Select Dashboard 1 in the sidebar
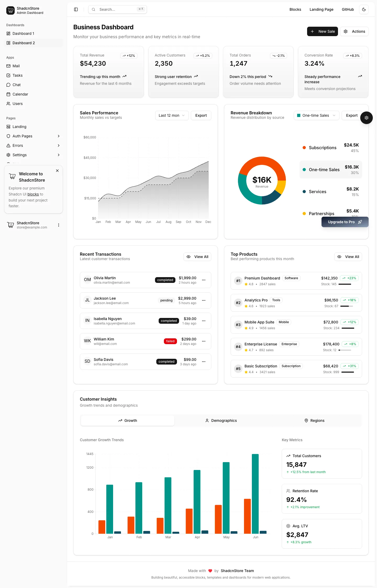 pos(34,33)
